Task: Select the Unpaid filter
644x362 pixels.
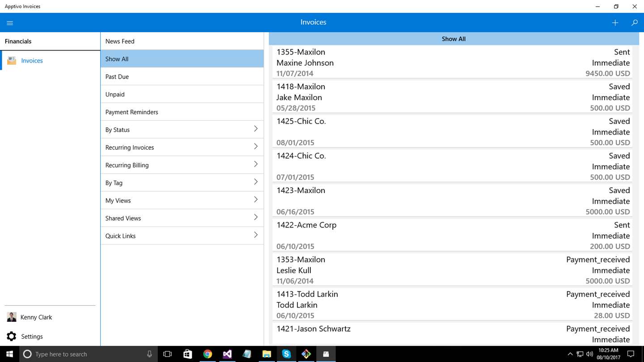Action: [x=182, y=94]
